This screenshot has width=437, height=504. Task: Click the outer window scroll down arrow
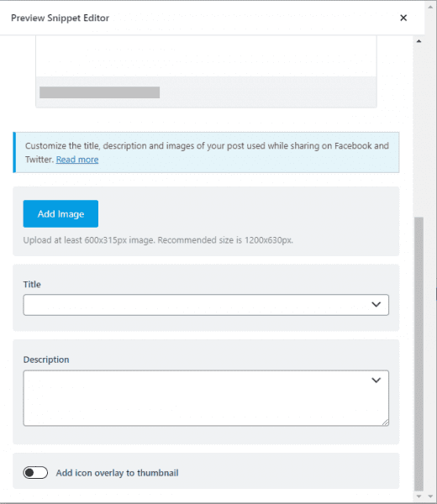coord(430,496)
